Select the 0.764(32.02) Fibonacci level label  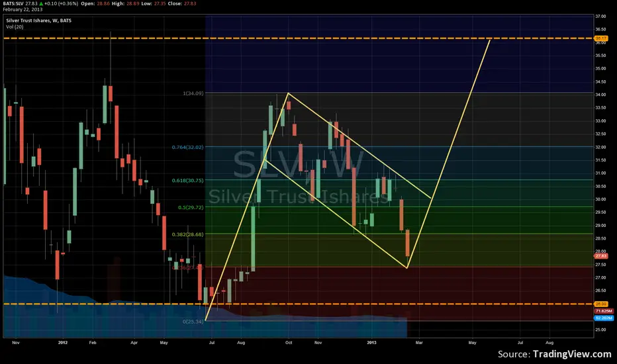coord(188,147)
